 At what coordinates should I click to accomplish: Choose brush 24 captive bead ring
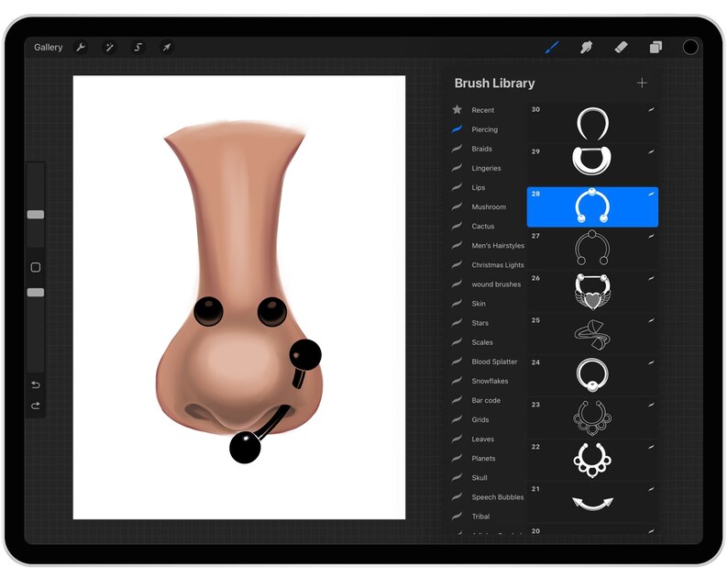592,376
